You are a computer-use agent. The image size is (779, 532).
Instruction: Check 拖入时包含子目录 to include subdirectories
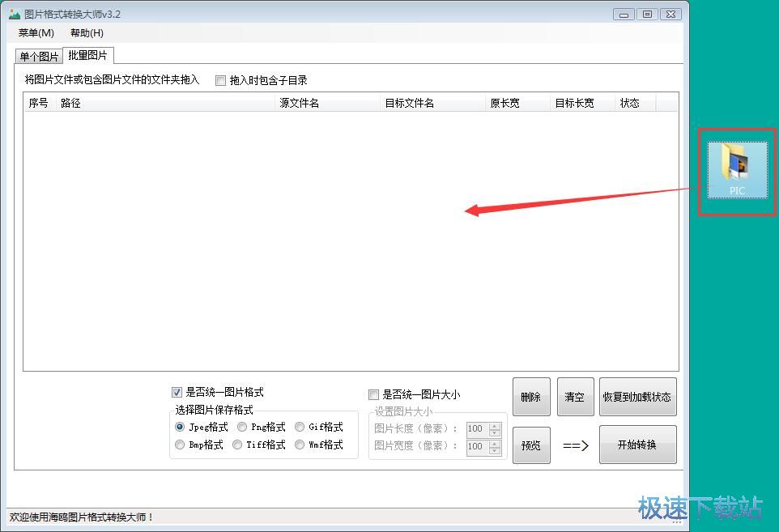pos(220,80)
